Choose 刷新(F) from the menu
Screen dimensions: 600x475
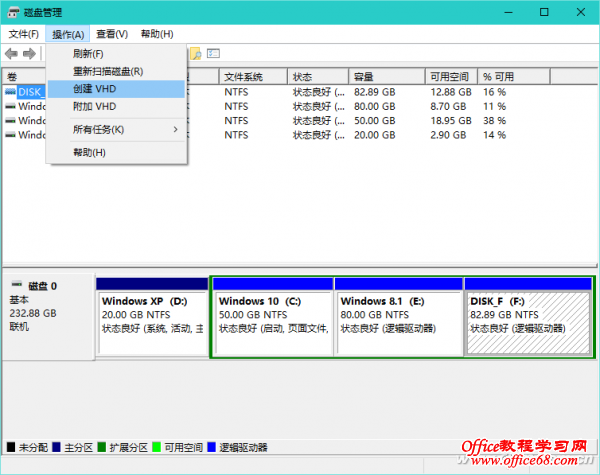coord(116,54)
